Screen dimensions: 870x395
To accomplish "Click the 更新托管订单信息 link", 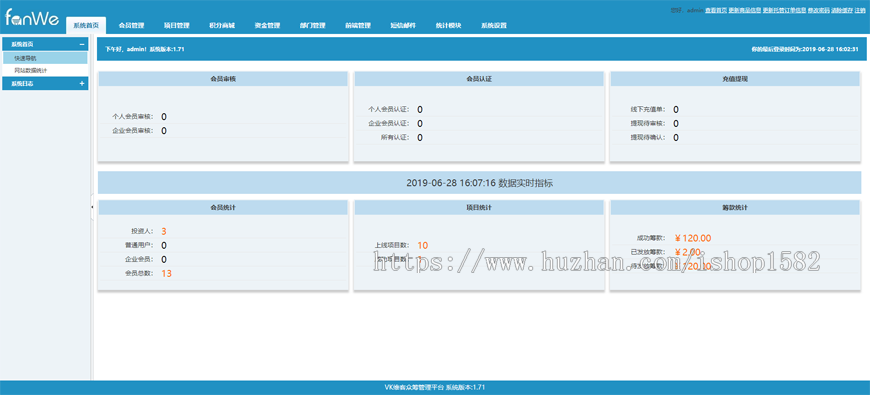I will 784,11.
